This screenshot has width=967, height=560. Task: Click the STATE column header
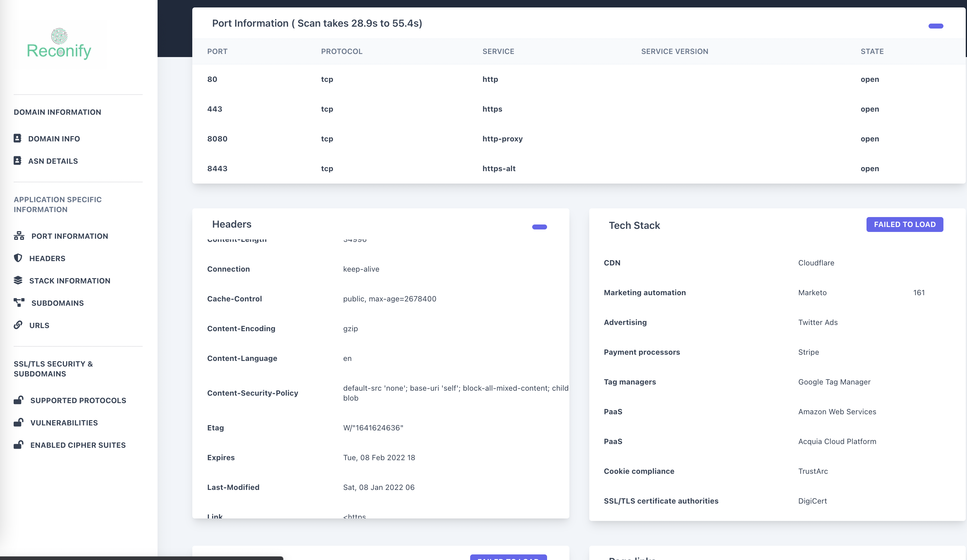pyautogui.click(x=872, y=51)
